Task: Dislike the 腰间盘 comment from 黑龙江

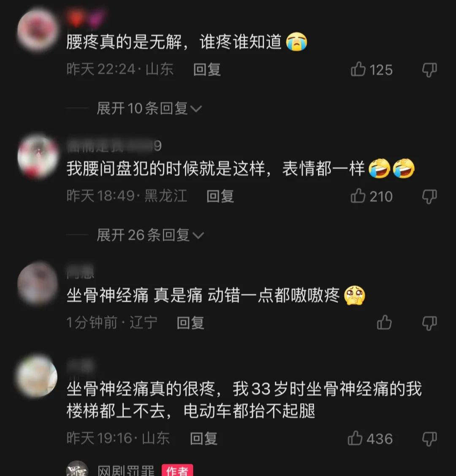Action: [429, 196]
